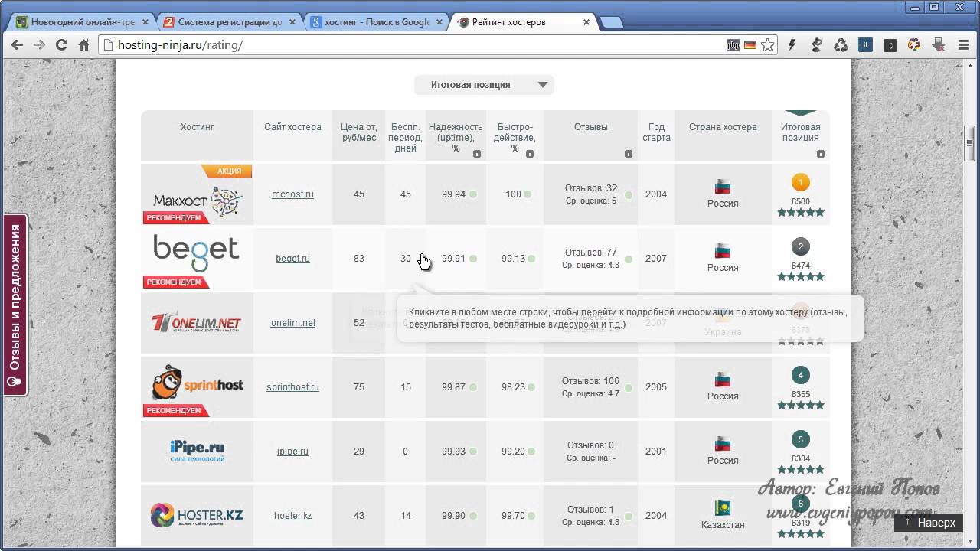Image resolution: width=980 pixels, height=551 pixels.
Task: Click info icon under Надежность (uptime) header
Action: [x=477, y=154]
